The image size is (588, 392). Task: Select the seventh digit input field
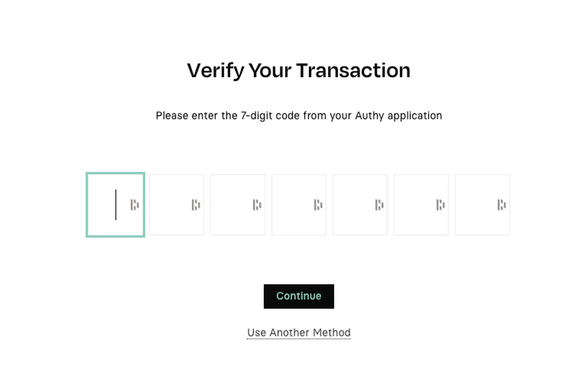tap(483, 205)
